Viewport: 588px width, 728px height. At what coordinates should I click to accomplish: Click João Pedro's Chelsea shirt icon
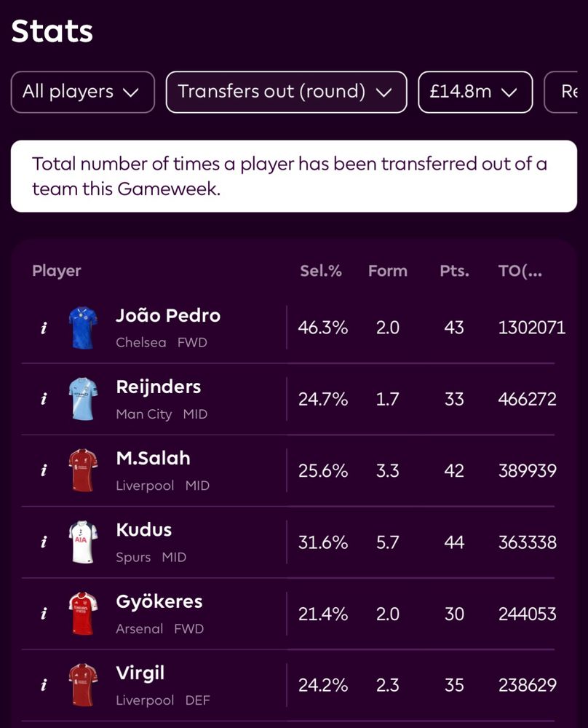coord(83,328)
